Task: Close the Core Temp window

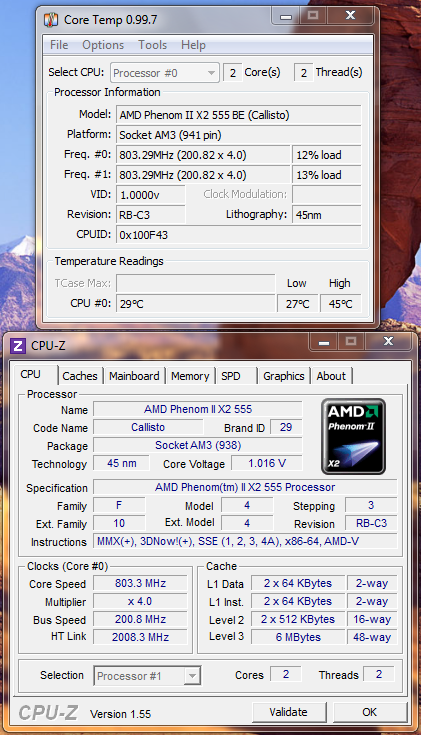Action: coord(350,16)
